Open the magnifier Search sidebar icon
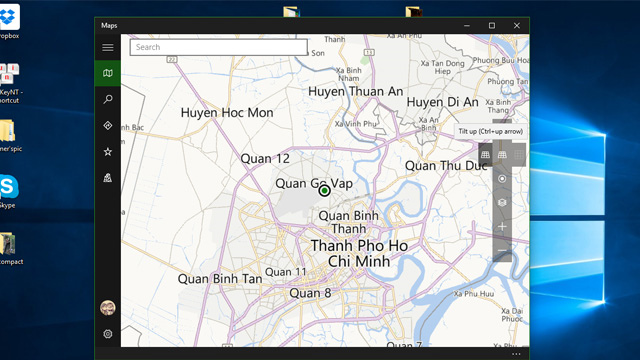640x360 pixels. (x=108, y=99)
